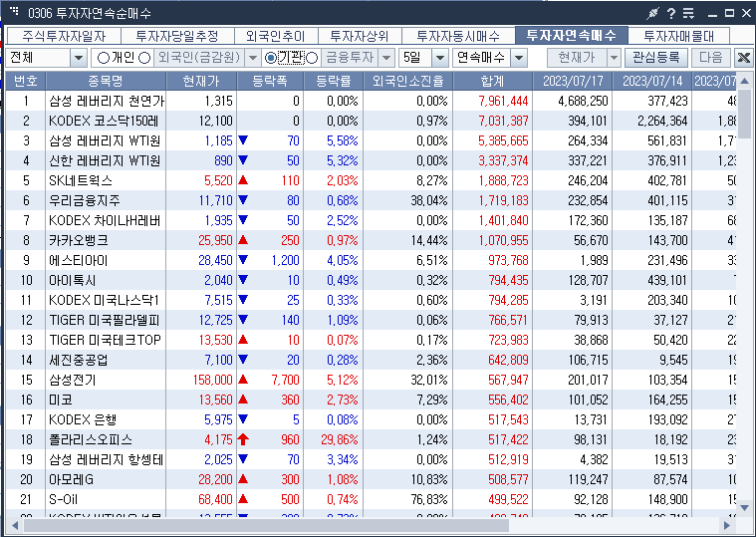756x537 pixels.
Task: Click the horizontal scrollbar left arrow
Action: tap(15, 525)
